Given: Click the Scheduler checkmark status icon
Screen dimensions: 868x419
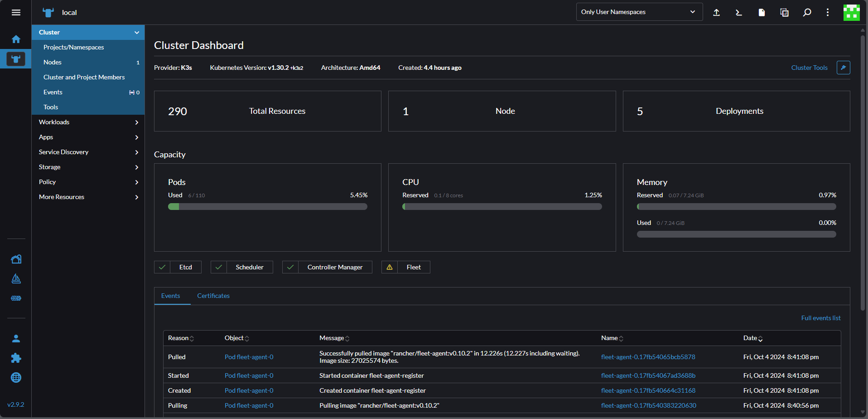Looking at the screenshot, I should 219,267.
